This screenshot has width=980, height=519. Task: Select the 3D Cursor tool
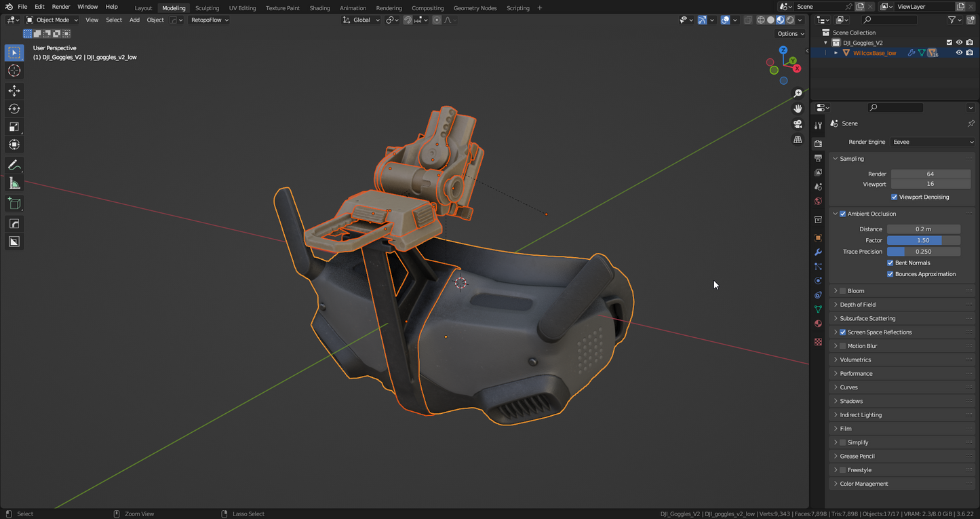click(x=14, y=71)
